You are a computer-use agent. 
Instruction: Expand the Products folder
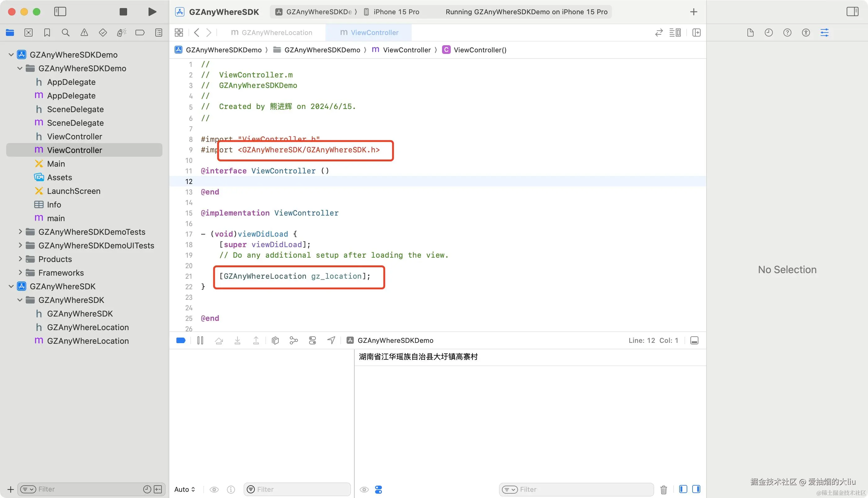[20, 259]
